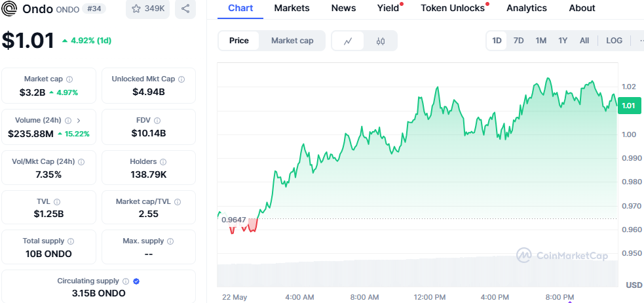Open the share icon button
The width and height of the screenshot is (644, 303).
(185, 9)
